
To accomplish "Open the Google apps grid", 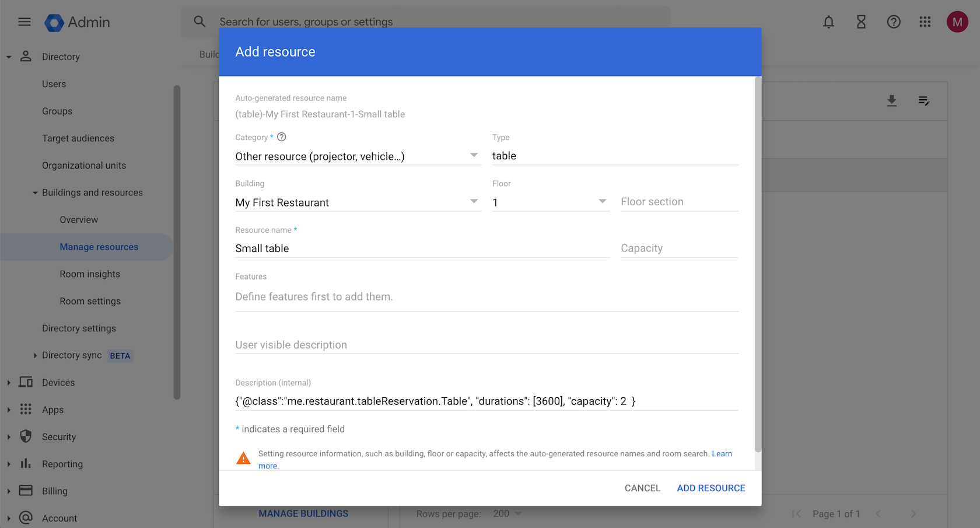I will pyautogui.click(x=925, y=22).
